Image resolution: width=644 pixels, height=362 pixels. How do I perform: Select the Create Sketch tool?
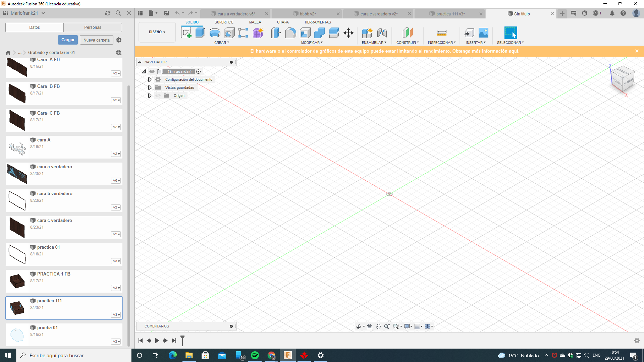pos(186,33)
